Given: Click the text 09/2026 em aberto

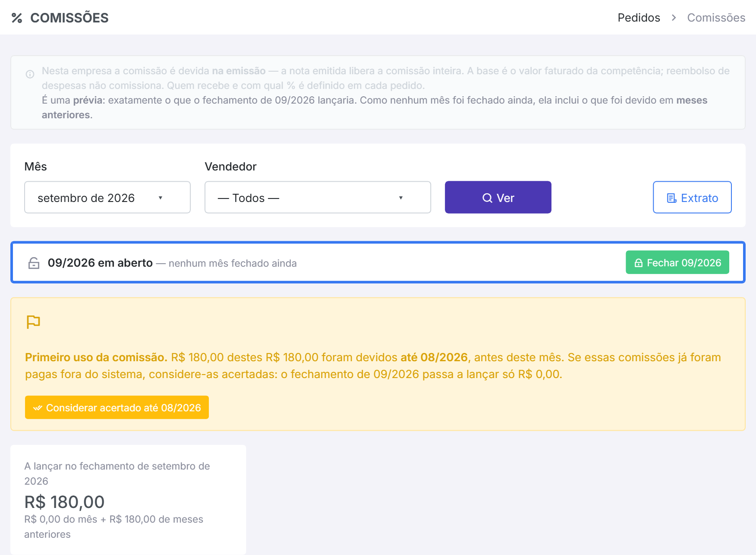Looking at the screenshot, I should [x=100, y=263].
